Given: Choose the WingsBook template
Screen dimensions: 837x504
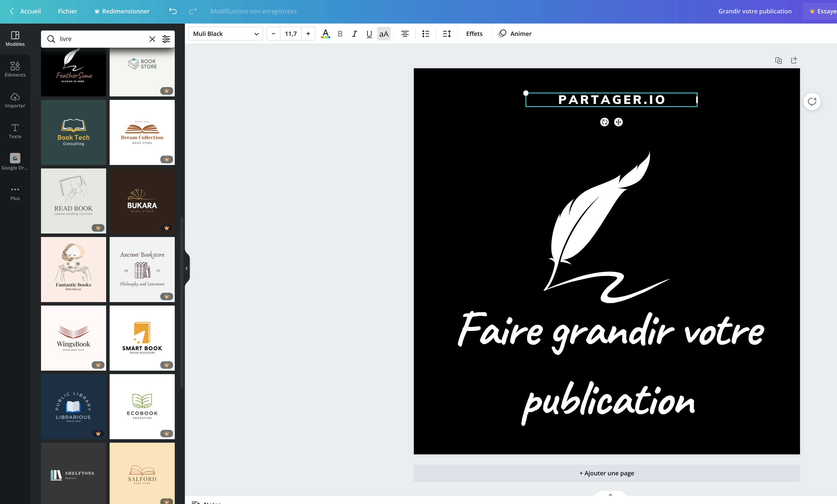Looking at the screenshot, I should click(x=73, y=338).
